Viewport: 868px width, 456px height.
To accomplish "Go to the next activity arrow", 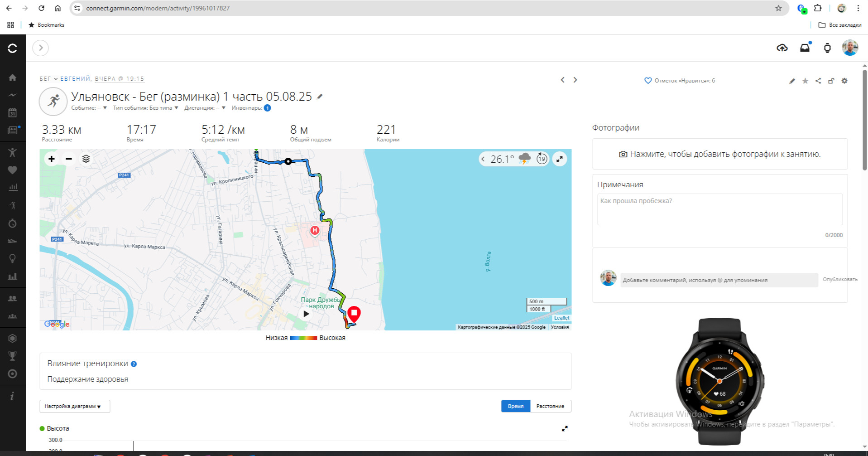I will (x=575, y=80).
